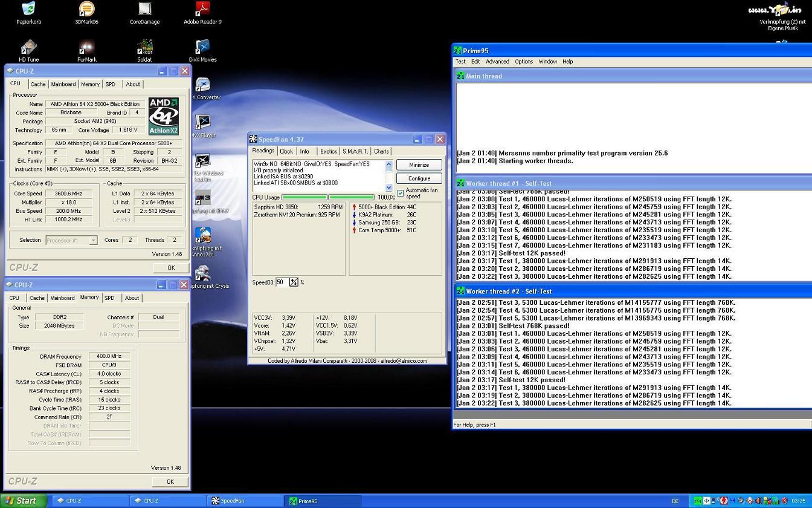Open the Options menu in Prime95
The image size is (812, 508).
[524, 62]
